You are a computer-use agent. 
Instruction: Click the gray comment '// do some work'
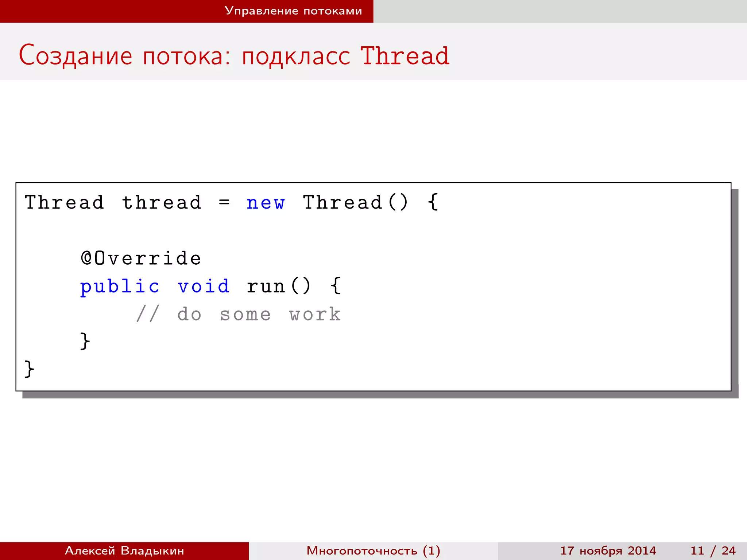(x=239, y=314)
